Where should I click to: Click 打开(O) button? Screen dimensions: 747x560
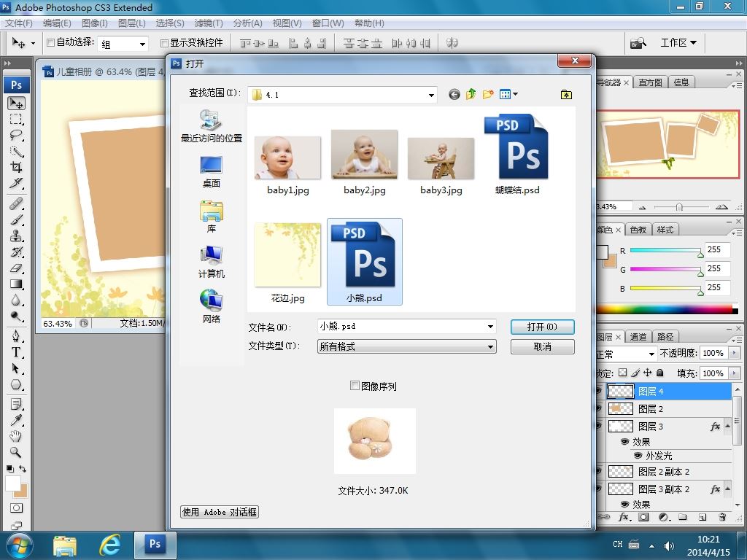pyautogui.click(x=542, y=327)
